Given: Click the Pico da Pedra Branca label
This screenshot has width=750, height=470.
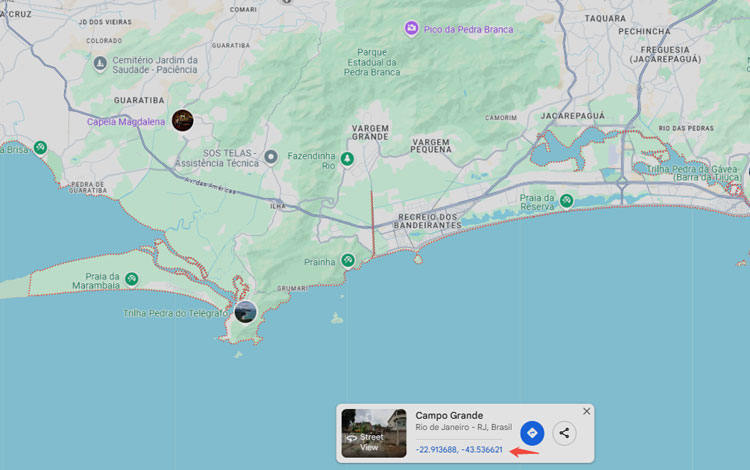Looking at the screenshot, I should point(468,30).
